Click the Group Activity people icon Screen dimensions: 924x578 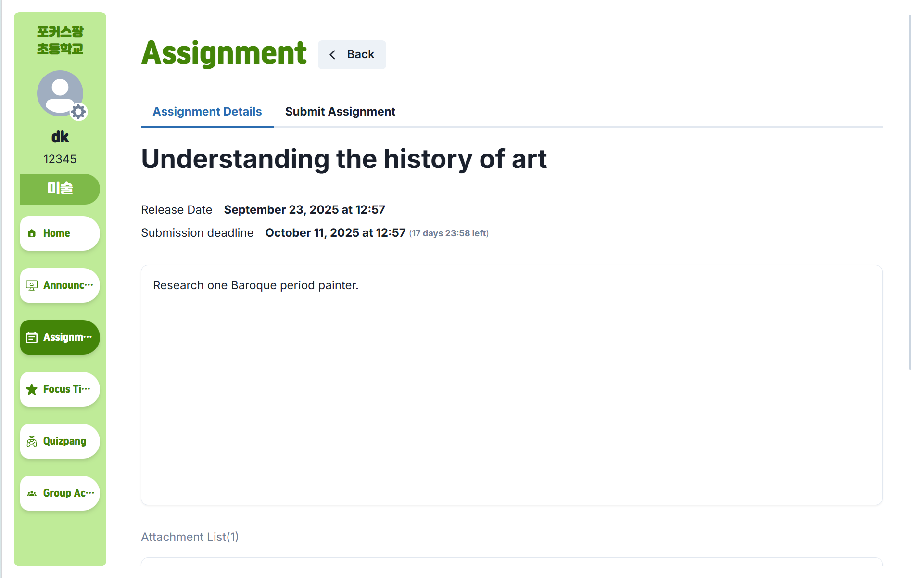(x=32, y=493)
